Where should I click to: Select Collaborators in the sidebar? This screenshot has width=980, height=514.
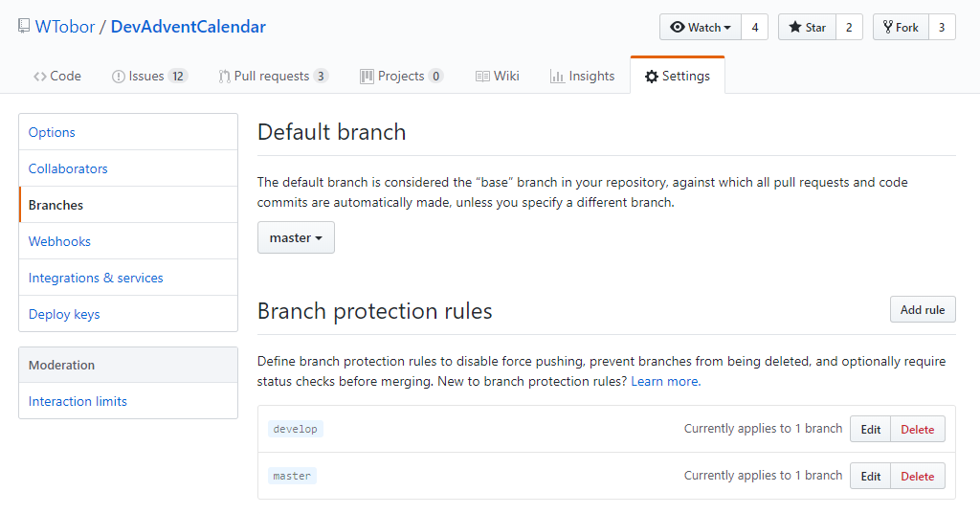coord(68,168)
